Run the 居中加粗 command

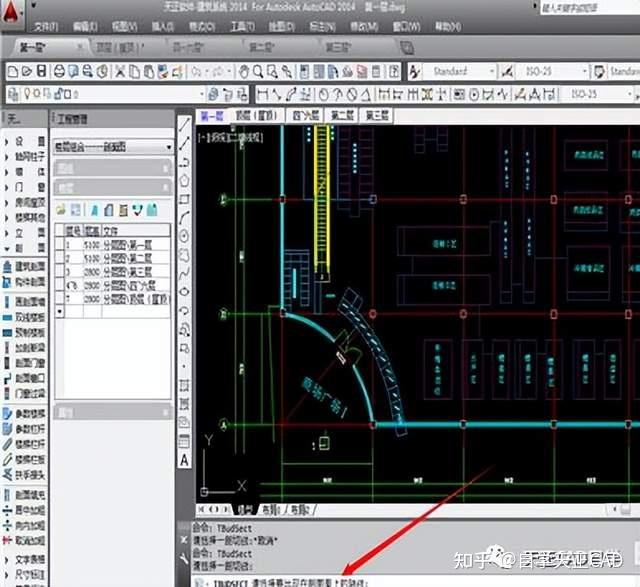click(x=24, y=510)
